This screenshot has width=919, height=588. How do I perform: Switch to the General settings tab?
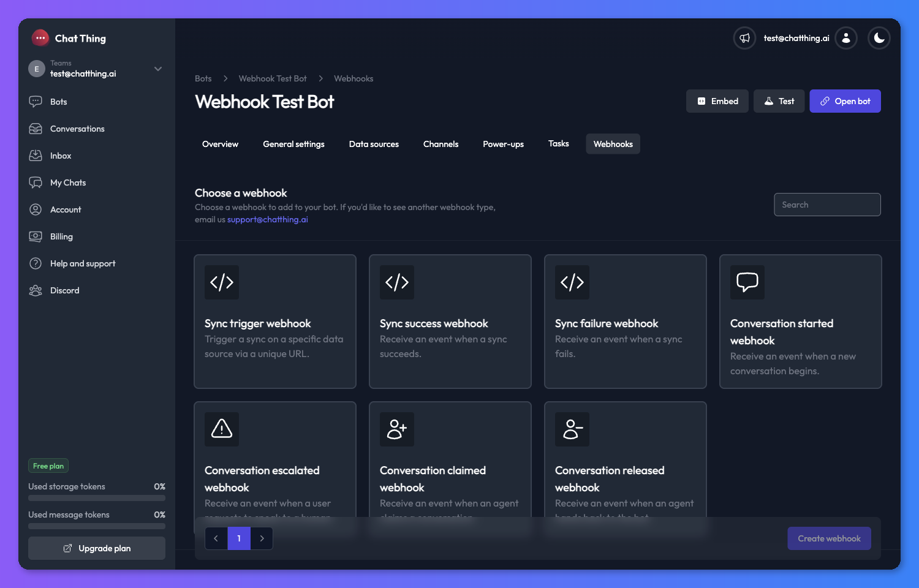(x=293, y=144)
